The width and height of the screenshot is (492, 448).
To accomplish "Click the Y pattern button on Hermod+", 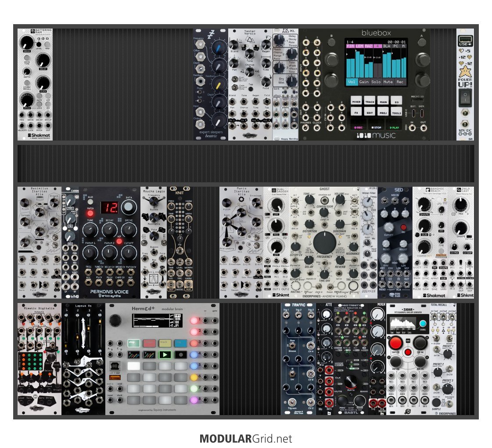I will point(149,355).
